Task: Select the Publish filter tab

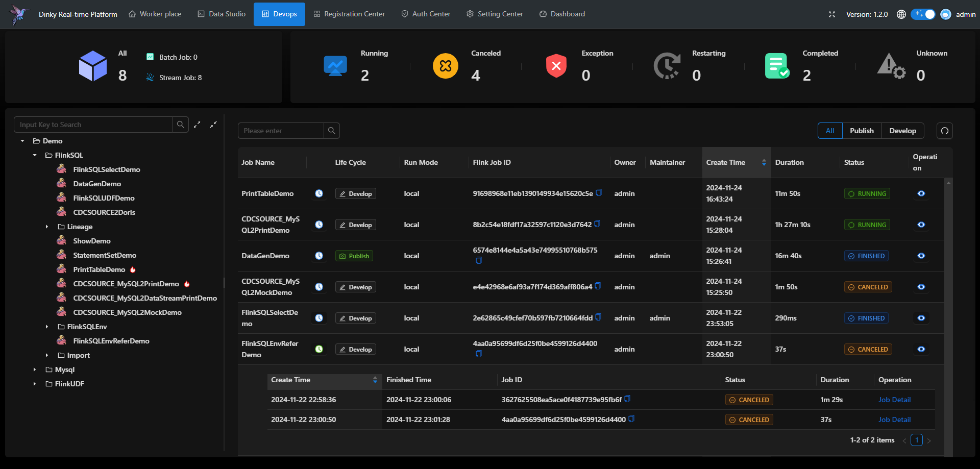Action: 862,131
